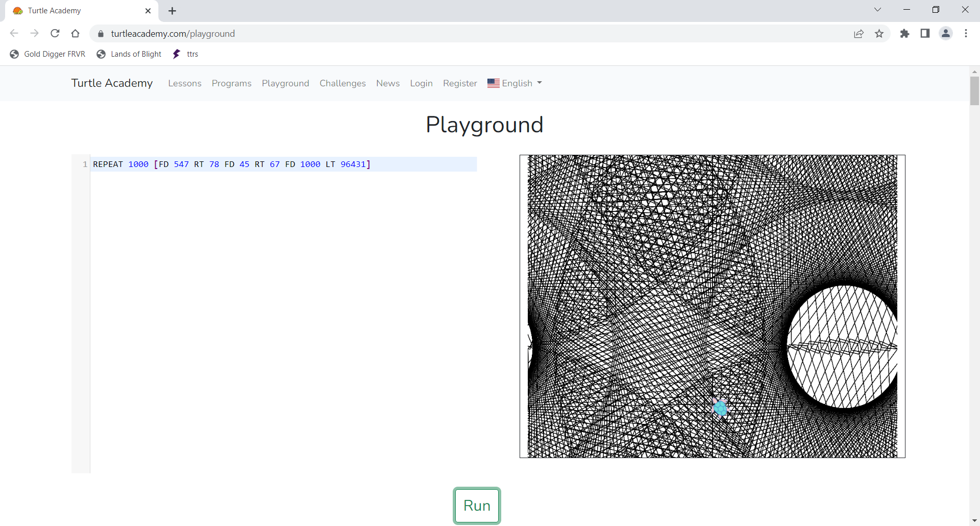980x526 pixels.
Task: Bookmark this page with star icon
Action: (x=879, y=34)
